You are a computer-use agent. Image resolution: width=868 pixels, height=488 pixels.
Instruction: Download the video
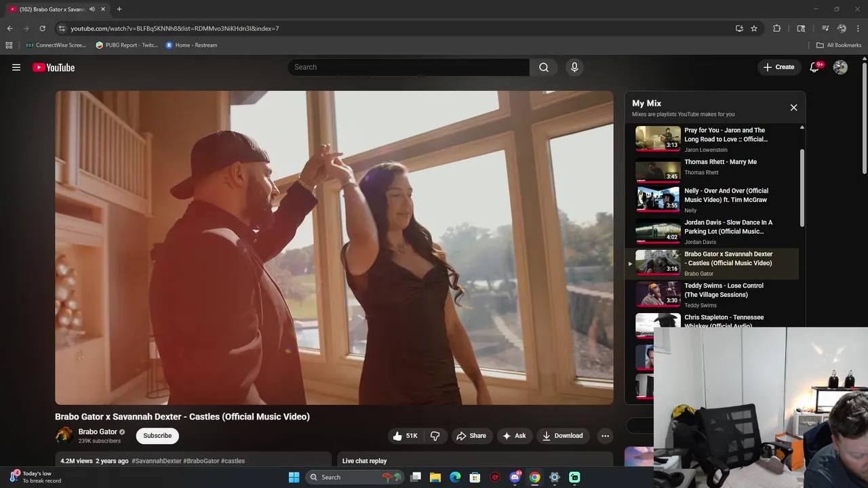[562, 436]
